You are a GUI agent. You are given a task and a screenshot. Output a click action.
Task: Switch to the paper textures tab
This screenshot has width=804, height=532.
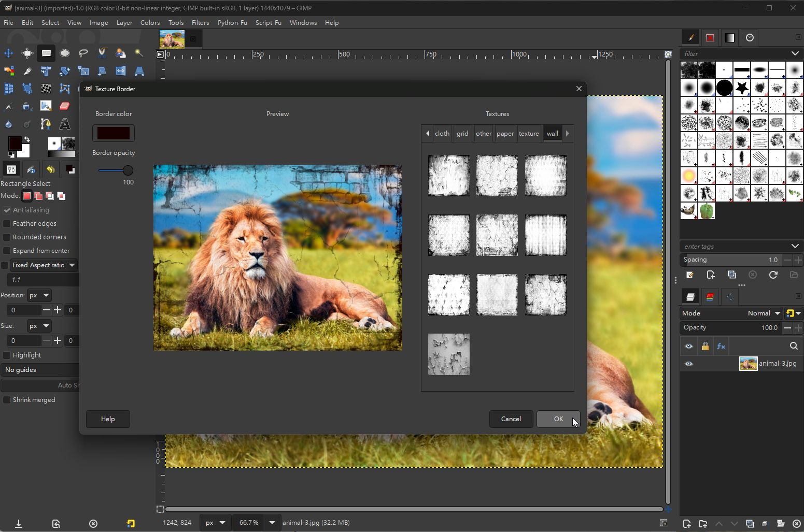point(505,134)
